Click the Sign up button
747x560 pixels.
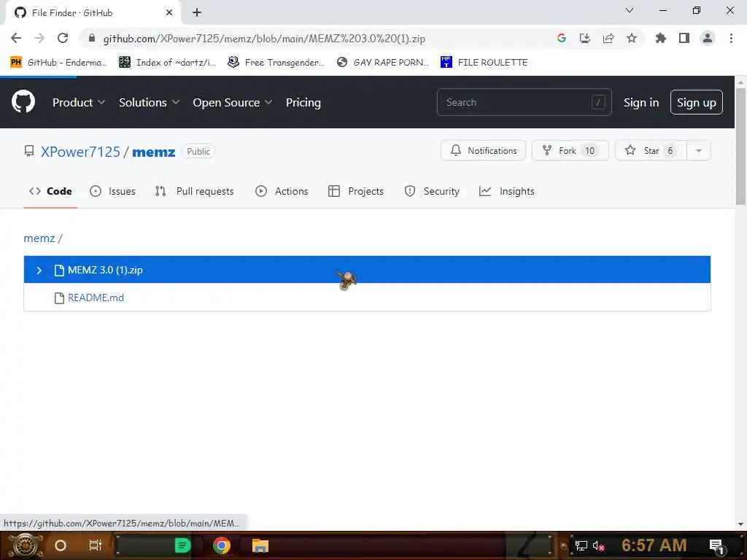[x=697, y=102]
